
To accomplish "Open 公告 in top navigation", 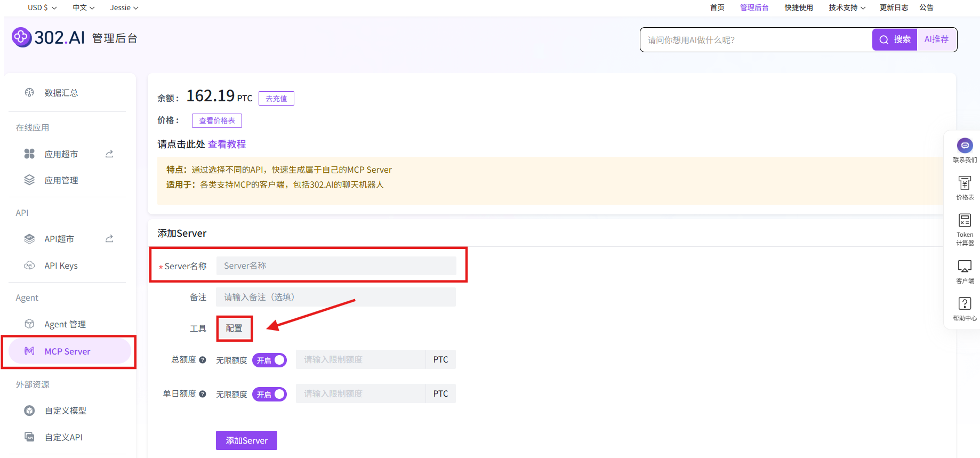I will [x=927, y=7].
